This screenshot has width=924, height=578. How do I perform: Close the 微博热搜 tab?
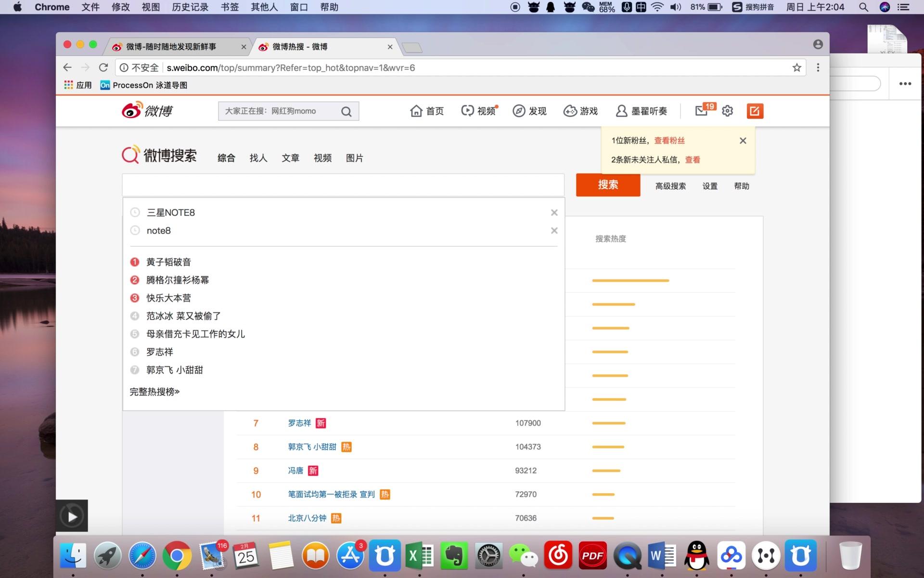coord(390,47)
